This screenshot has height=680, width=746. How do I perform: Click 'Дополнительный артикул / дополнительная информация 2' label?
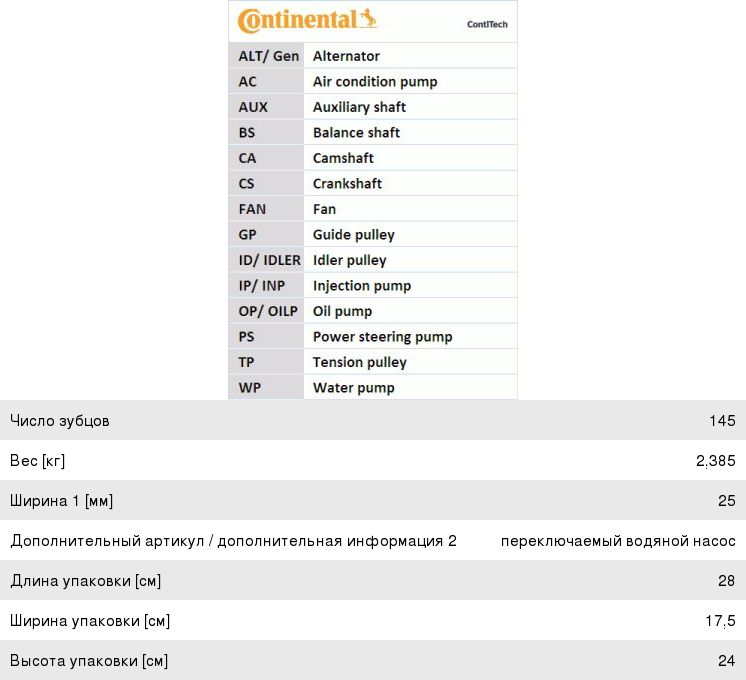(x=234, y=541)
